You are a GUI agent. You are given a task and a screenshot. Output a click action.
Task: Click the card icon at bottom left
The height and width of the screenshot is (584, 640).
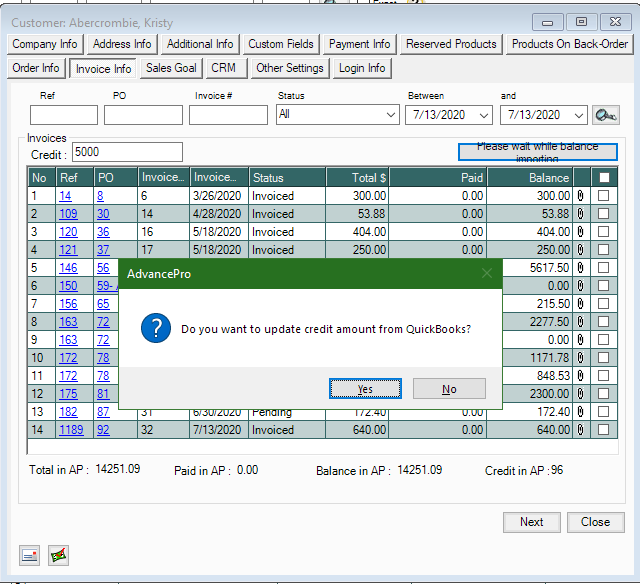pyautogui.click(x=30, y=556)
